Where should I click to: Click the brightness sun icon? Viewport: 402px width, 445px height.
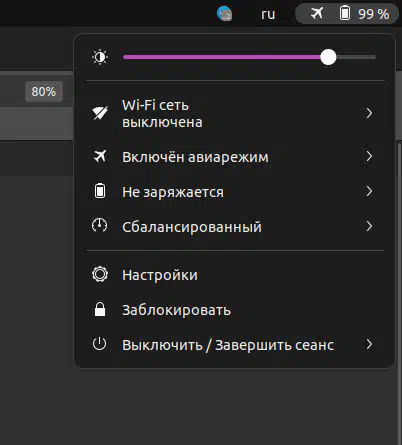pyautogui.click(x=100, y=57)
